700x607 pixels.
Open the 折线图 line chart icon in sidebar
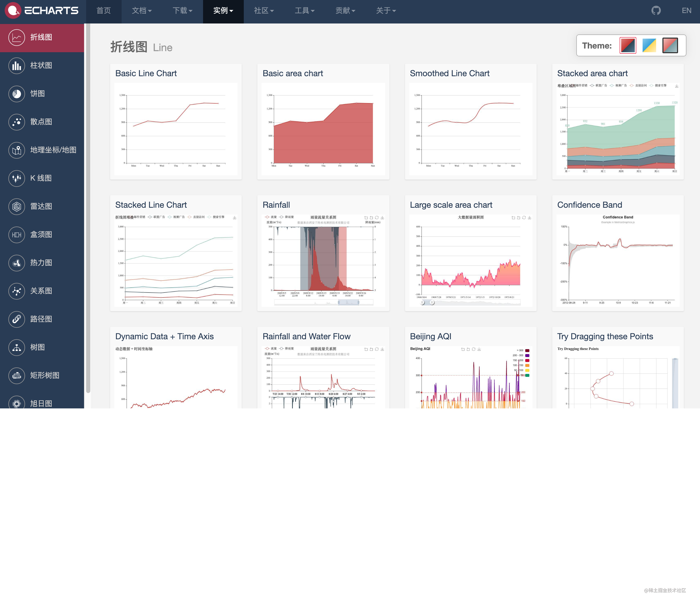coord(17,37)
